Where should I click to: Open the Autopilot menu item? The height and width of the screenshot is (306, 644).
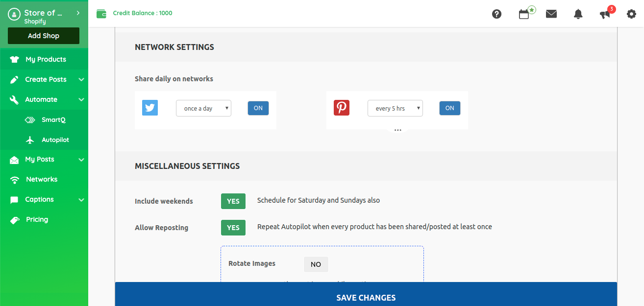point(55,140)
